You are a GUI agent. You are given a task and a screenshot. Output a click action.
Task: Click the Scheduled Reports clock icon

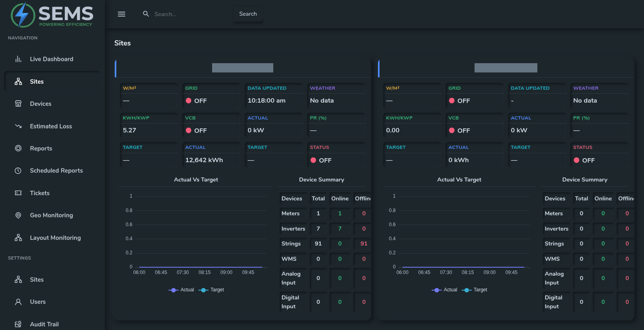tap(18, 171)
